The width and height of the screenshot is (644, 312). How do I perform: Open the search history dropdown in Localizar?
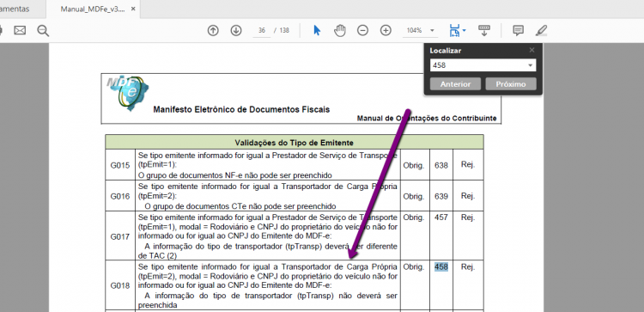(531, 65)
